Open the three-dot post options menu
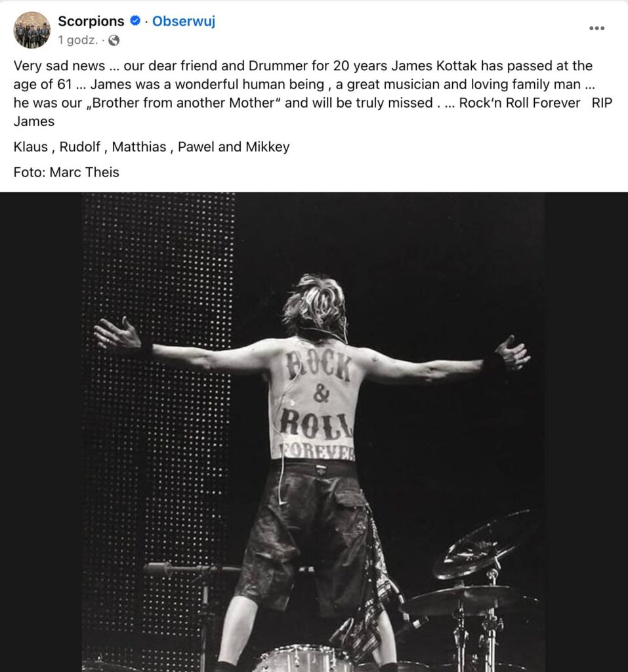Image resolution: width=628 pixels, height=672 pixels. tap(596, 28)
